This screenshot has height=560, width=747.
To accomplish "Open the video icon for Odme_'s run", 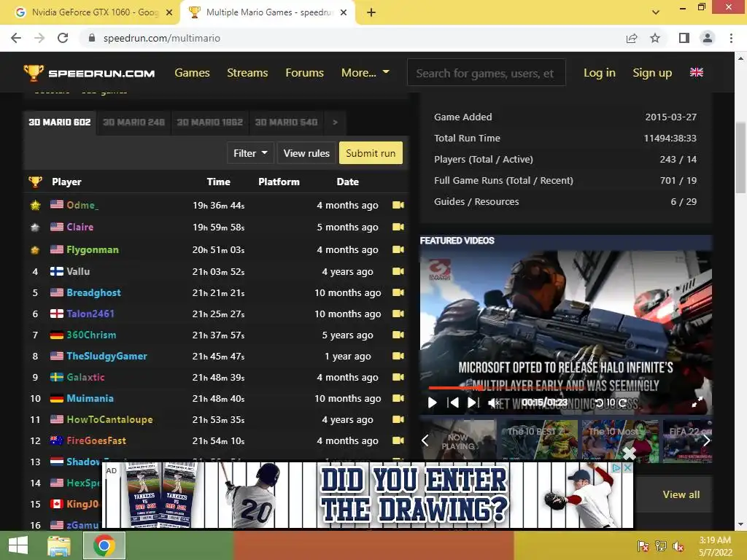I will (x=398, y=205).
